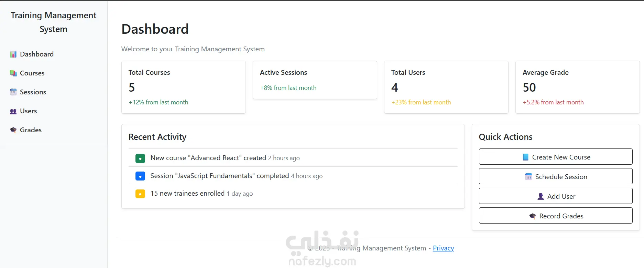
Task: Click the green Advanced React activity badge
Action: (x=140, y=158)
